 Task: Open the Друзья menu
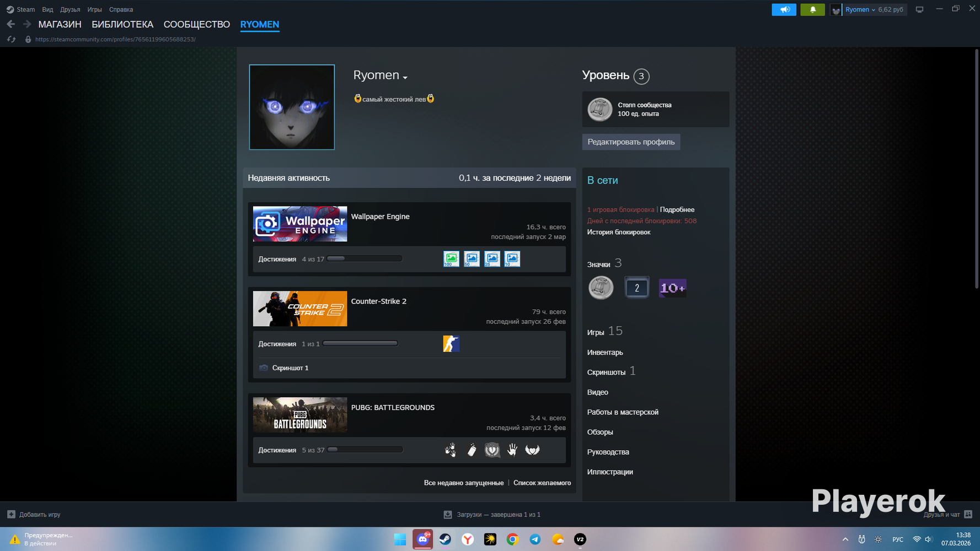[70, 9]
